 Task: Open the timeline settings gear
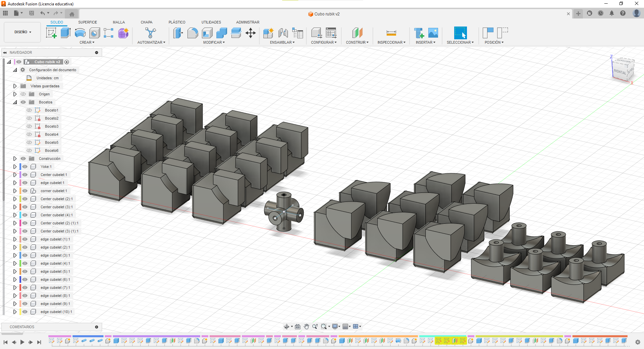[638, 342]
